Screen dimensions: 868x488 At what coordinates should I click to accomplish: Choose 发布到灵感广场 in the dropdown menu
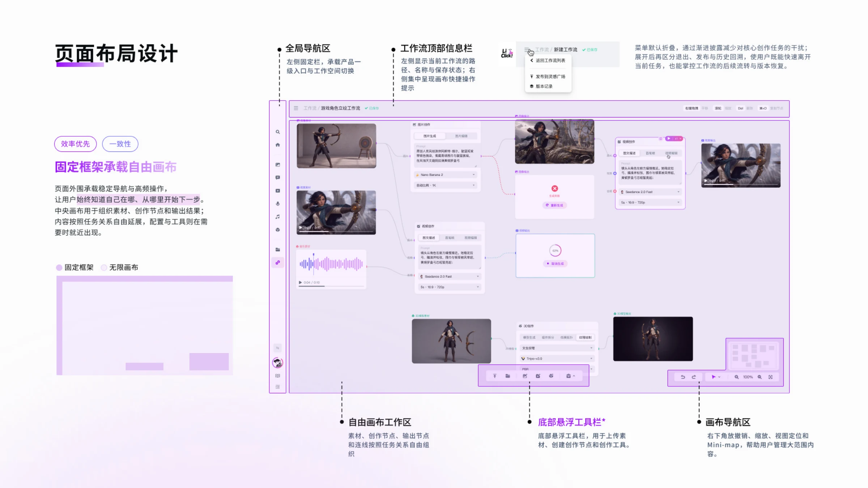point(548,77)
